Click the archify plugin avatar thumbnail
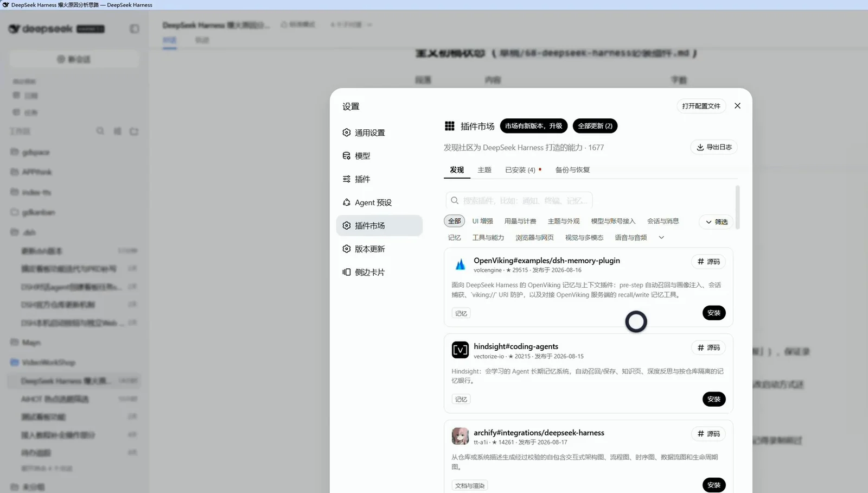Screen dimensions: 868x493 coord(460,436)
